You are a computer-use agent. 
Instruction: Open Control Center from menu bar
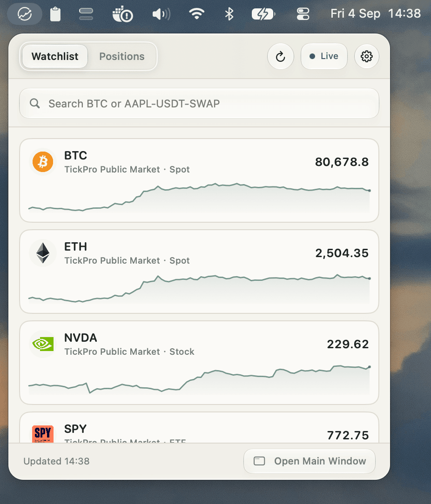pyautogui.click(x=303, y=14)
